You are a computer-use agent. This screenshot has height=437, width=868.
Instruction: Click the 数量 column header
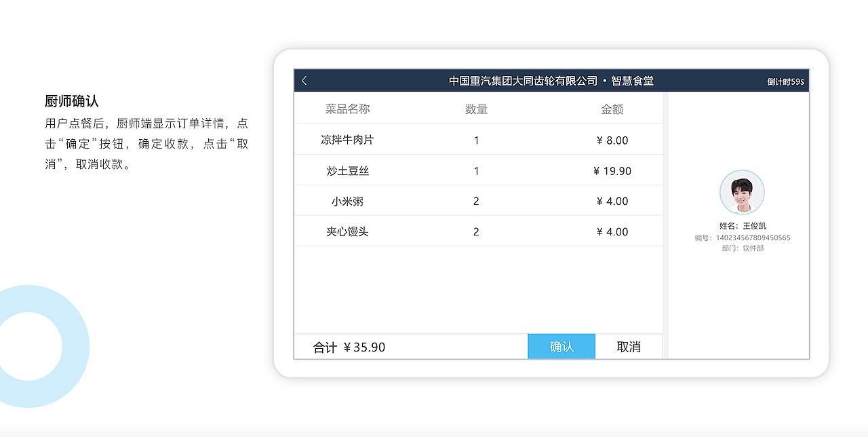click(x=476, y=109)
